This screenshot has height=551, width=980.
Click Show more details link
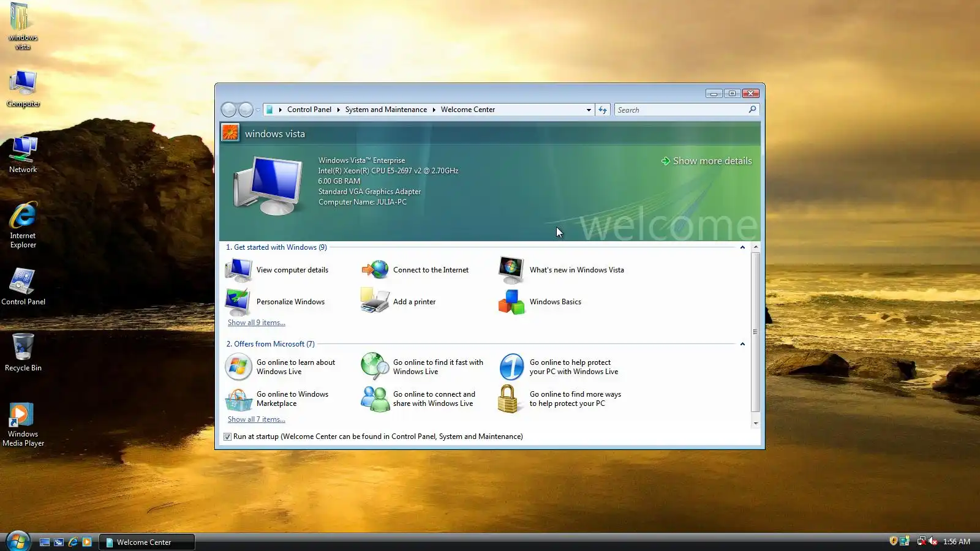(706, 161)
